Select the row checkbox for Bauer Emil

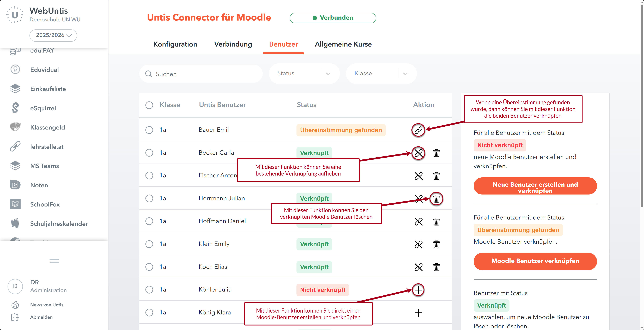click(149, 130)
